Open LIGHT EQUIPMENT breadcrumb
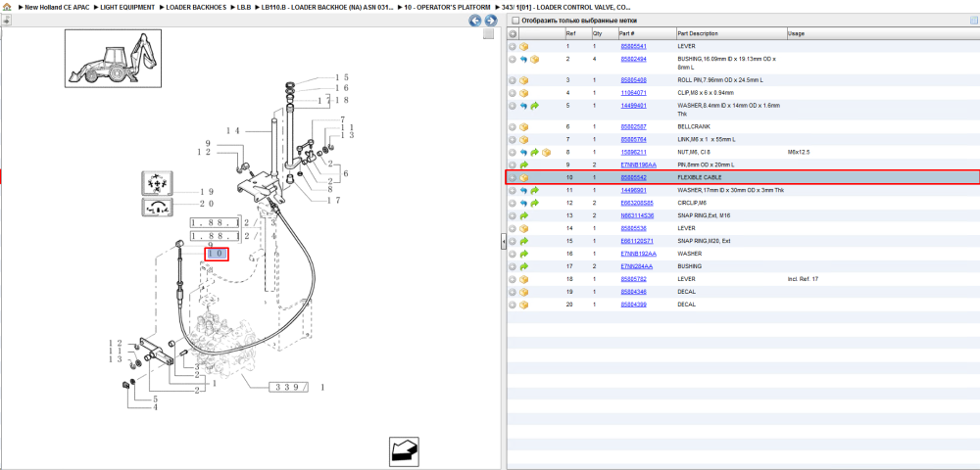Image resolution: width=980 pixels, height=470 pixels. [x=127, y=7]
